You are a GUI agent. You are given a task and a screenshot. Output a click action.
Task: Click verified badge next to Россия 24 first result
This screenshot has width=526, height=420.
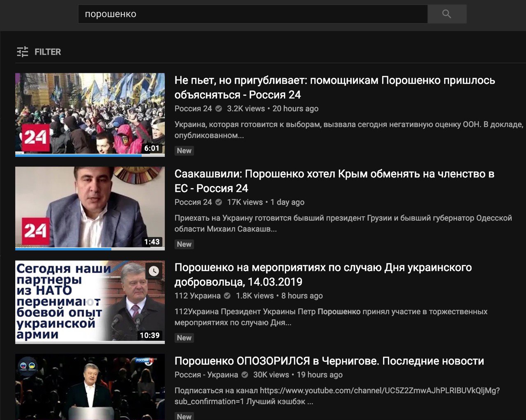(x=219, y=109)
